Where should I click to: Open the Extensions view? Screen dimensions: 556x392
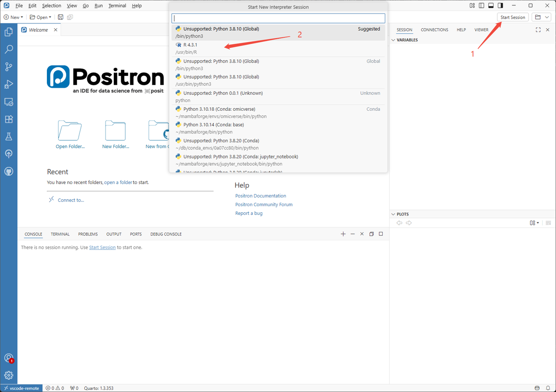pos(9,119)
